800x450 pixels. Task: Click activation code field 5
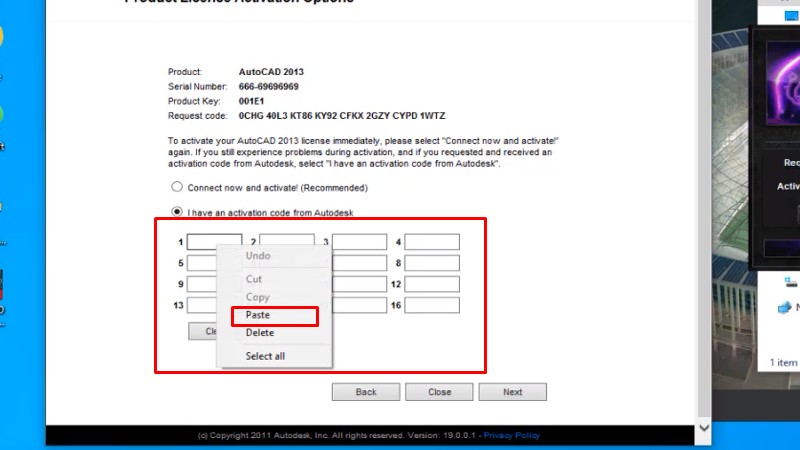click(x=201, y=263)
